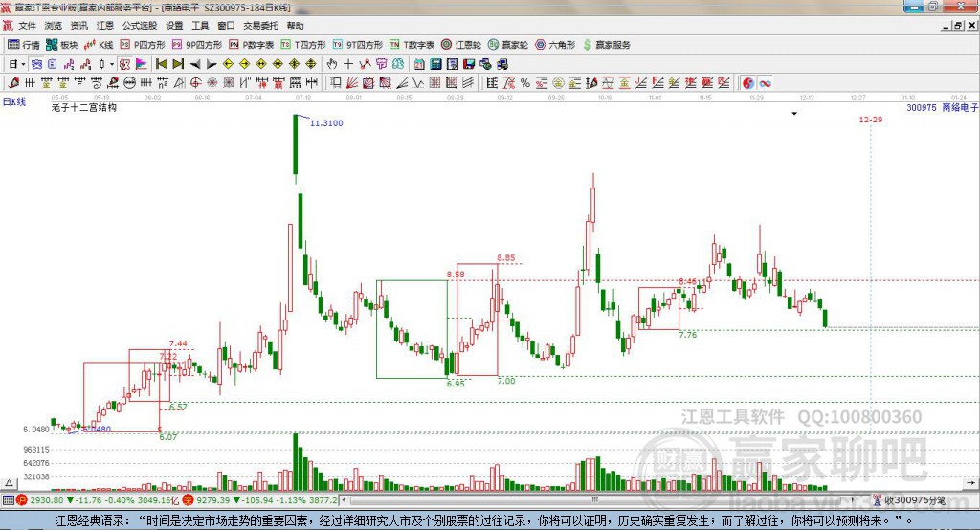Open the 板块 sector view
The height and width of the screenshot is (530, 980).
(62, 45)
